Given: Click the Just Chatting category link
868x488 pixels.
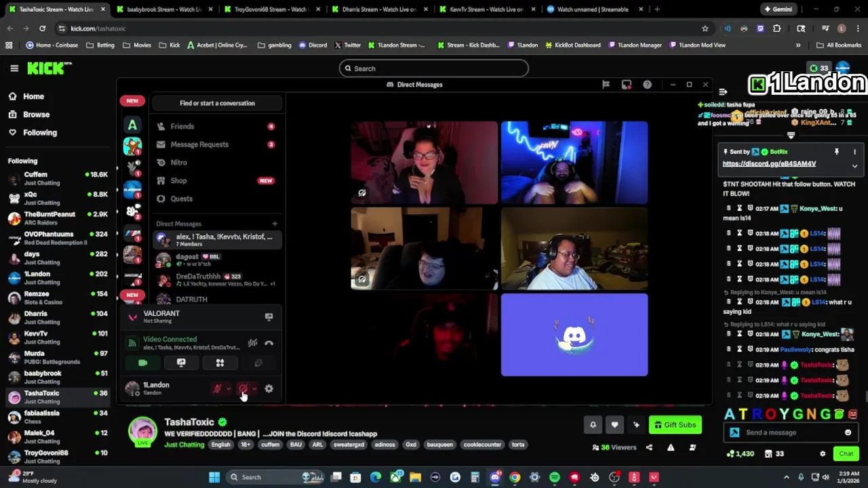Looking at the screenshot, I should [x=184, y=445].
